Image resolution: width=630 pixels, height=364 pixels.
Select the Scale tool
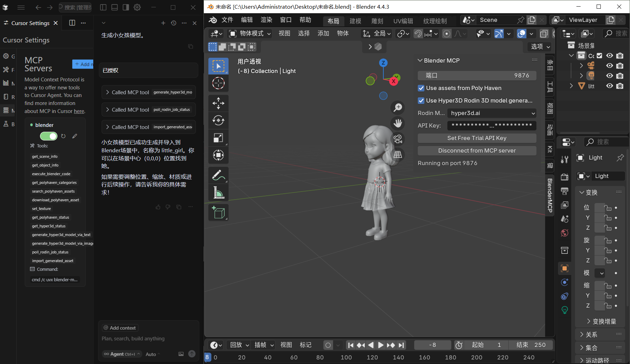pyautogui.click(x=218, y=138)
